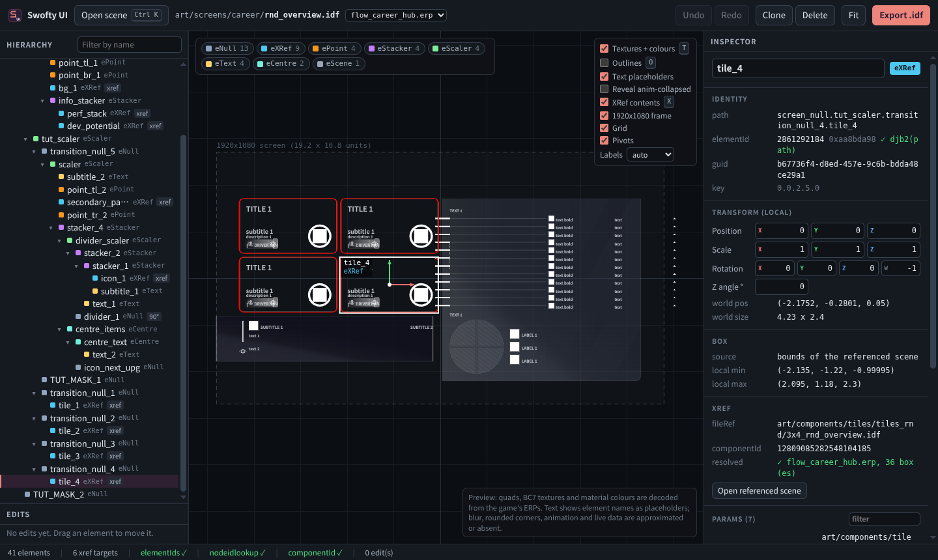The image size is (938, 560).
Task: Collapse the transition_null_4 node
Action: (x=34, y=469)
